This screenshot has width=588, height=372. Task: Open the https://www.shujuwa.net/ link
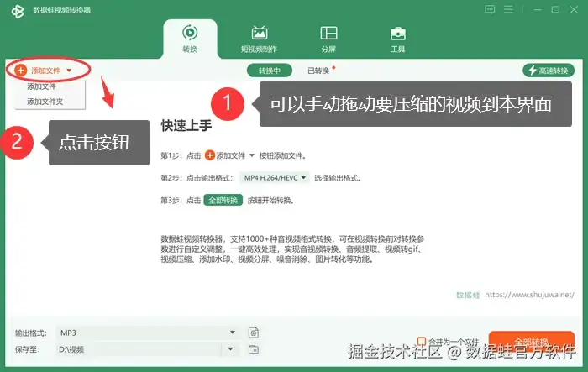pyautogui.click(x=529, y=295)
